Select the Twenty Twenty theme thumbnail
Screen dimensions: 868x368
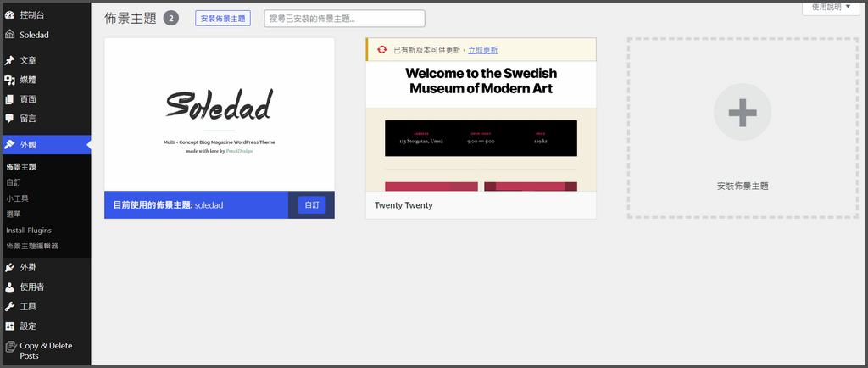point(481,126)
